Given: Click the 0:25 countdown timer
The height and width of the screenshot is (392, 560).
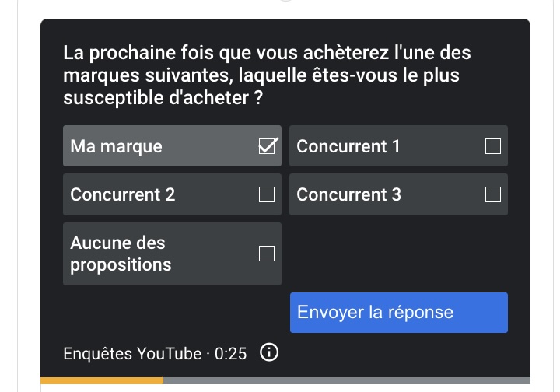Looking at the screenshot, I should coord(231,354).
